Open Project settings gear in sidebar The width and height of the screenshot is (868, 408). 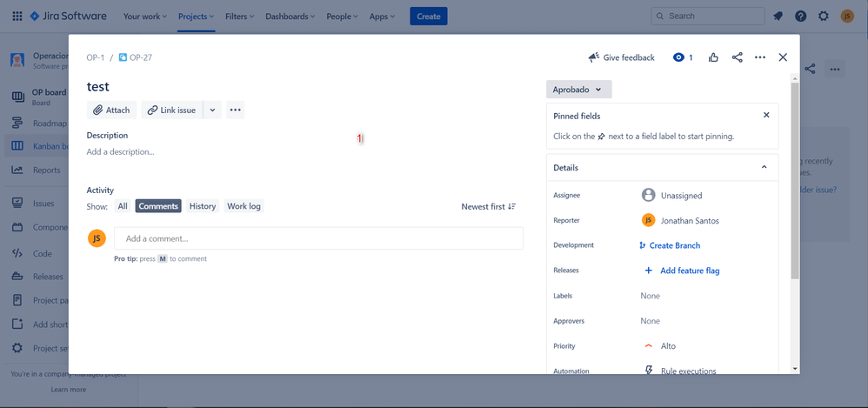(17, 348)
